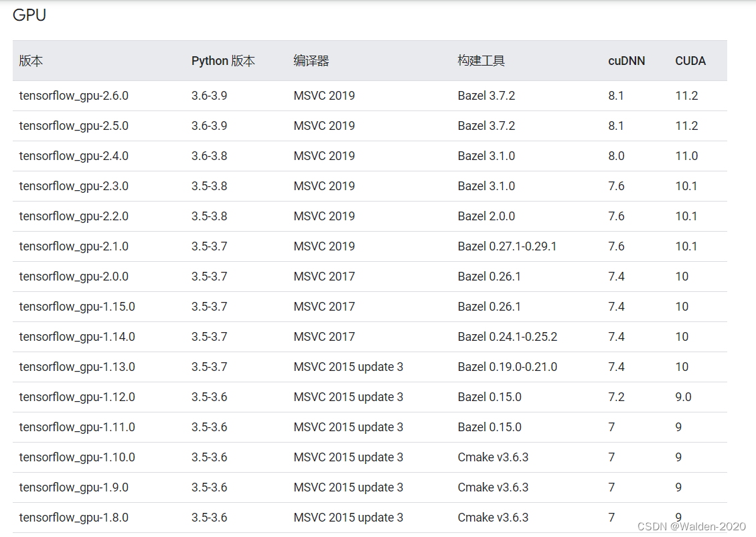Select tensorflow_gpu-2.5.0 version cell
Screen dimensions: 756x537
click(x=74, y=126)
